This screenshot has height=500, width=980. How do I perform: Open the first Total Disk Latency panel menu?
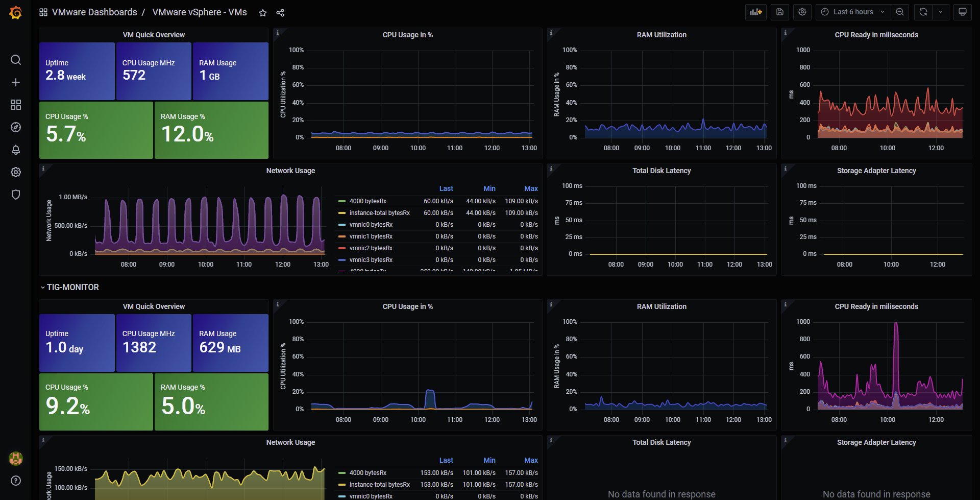[x=661, y=171]
